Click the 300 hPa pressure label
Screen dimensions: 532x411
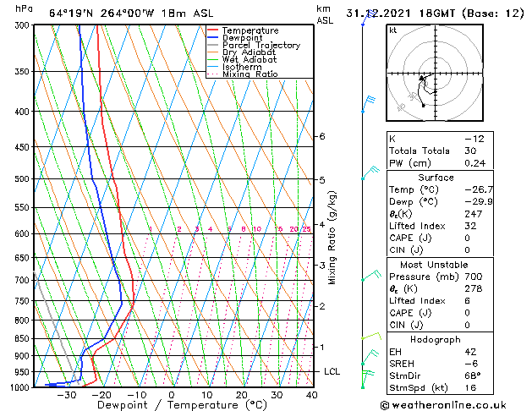point(24,25)
